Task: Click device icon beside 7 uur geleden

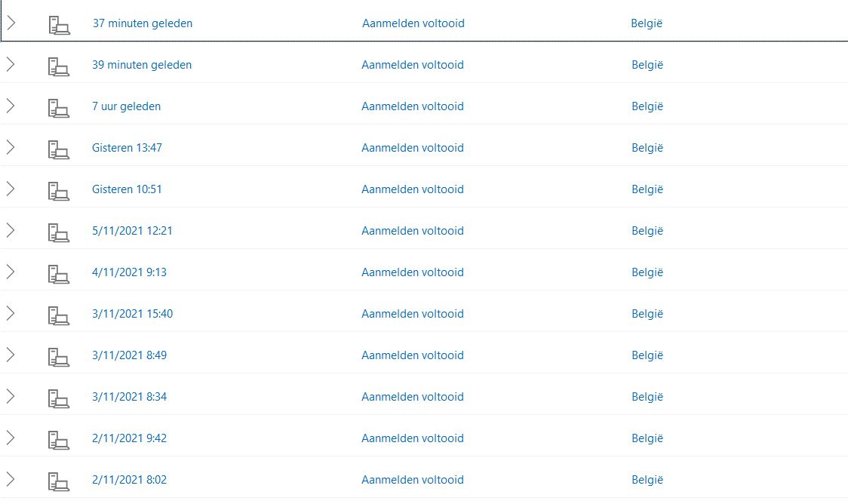Action: pyautogui.click(x=58, y=107)
